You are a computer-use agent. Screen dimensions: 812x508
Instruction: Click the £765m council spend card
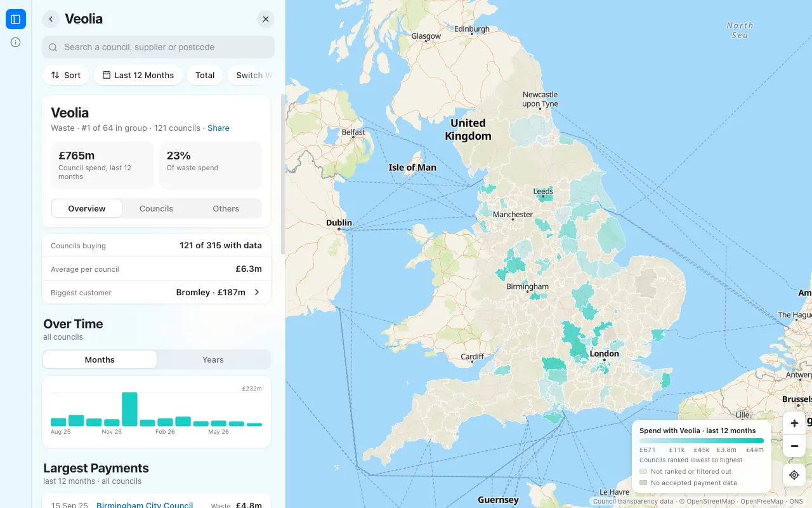coord(102,165)
